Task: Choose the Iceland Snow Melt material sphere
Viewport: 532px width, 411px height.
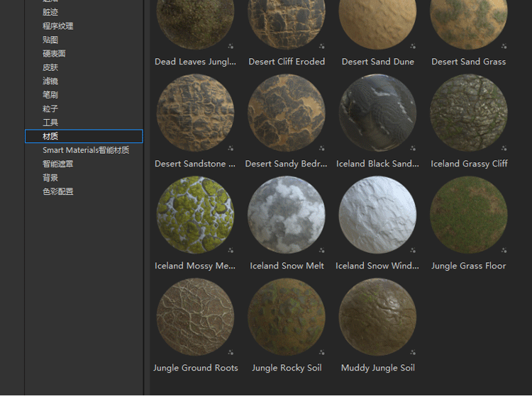Action: pyautogui.click(x=287, y=215)
